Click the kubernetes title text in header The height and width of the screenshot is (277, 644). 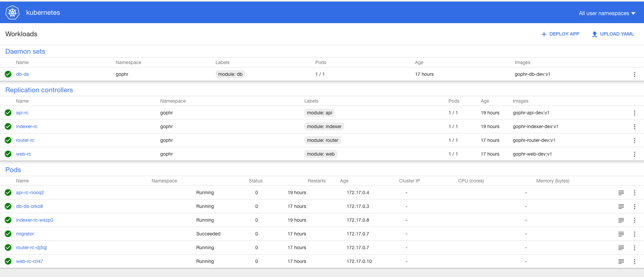[43, 12]
